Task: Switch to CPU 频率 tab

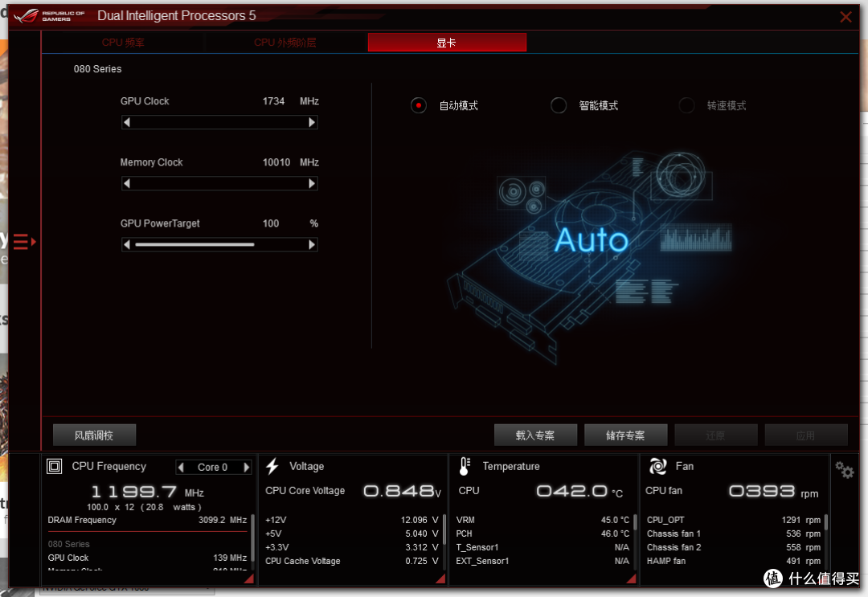Action: (x=123, y=43)
